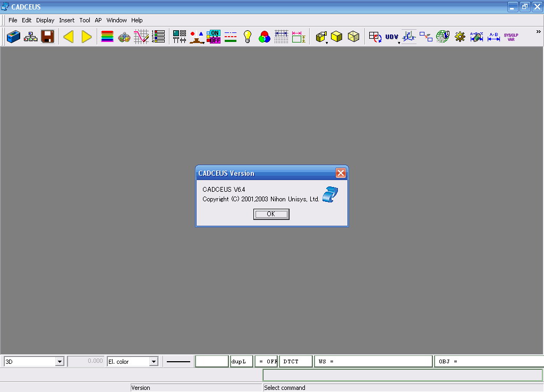The image size is (544, 392).
Task: Open the AP menu
Action: click(98, 20)
